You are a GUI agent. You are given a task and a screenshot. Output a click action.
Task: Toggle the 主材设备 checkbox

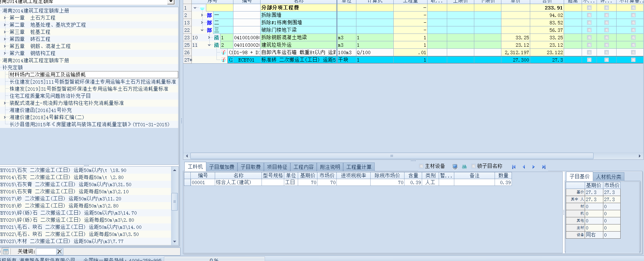point(421,166)
